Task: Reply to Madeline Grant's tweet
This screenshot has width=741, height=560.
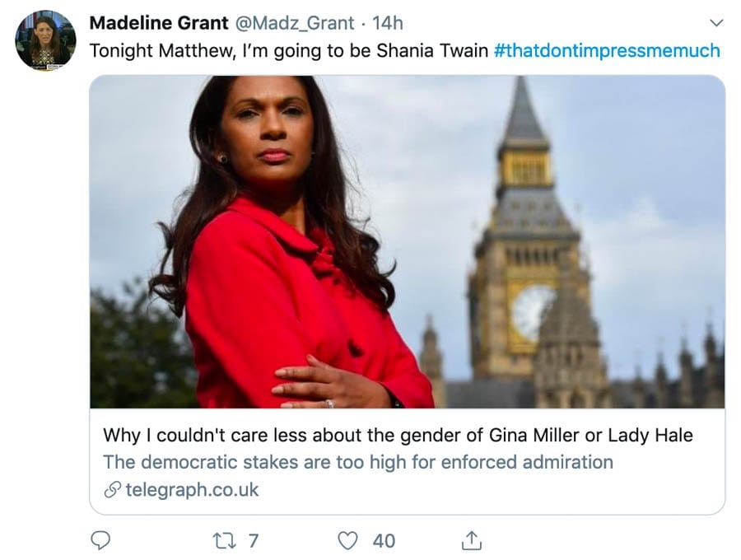Action: click(100, 540)
